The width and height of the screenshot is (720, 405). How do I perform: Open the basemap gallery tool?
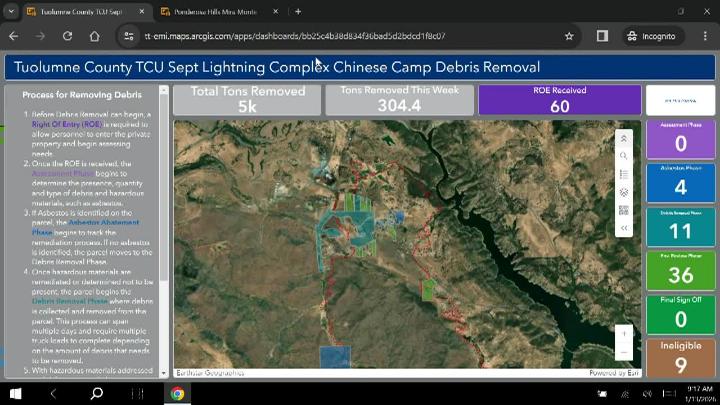click(624, 192)
